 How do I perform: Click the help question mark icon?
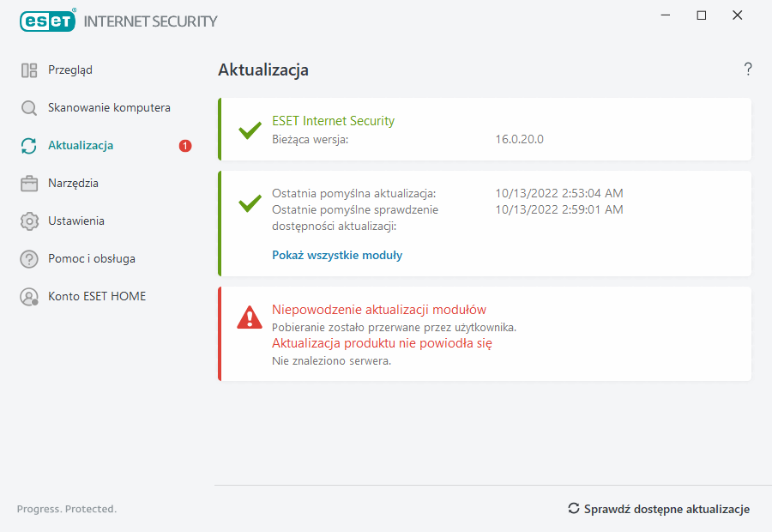click(x=748, y=70)
